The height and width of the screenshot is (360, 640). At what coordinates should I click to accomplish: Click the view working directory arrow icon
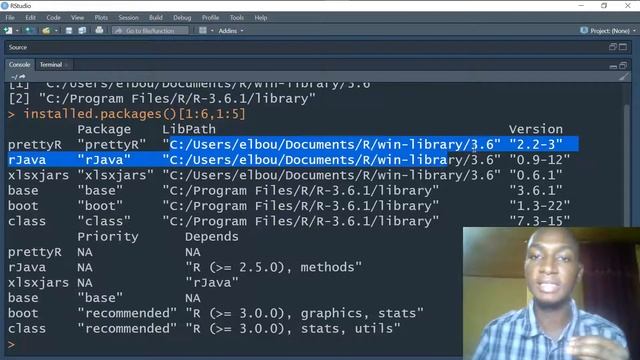(x=22, y=76)
